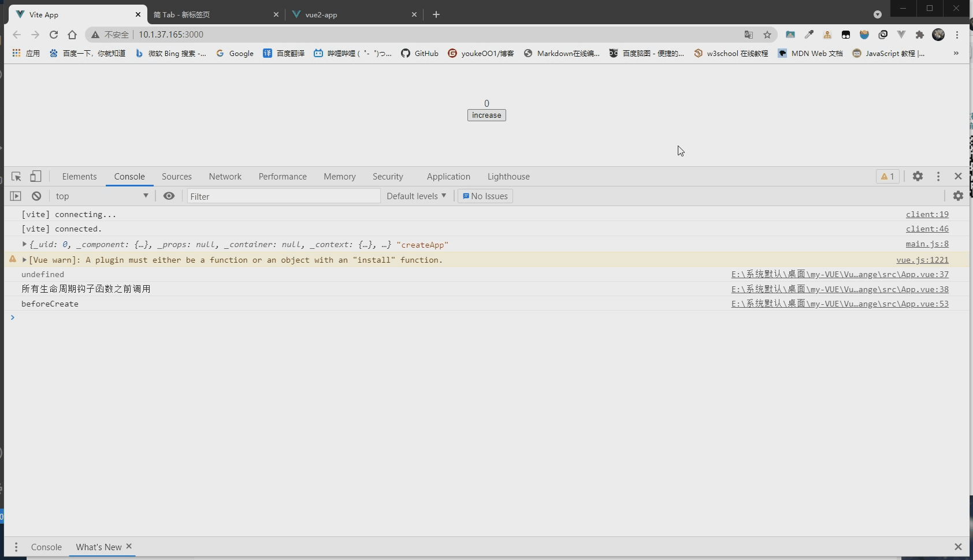Close the What's New drawer tab
The height and width of the screenshot is (560, 973).
point(129,546)
